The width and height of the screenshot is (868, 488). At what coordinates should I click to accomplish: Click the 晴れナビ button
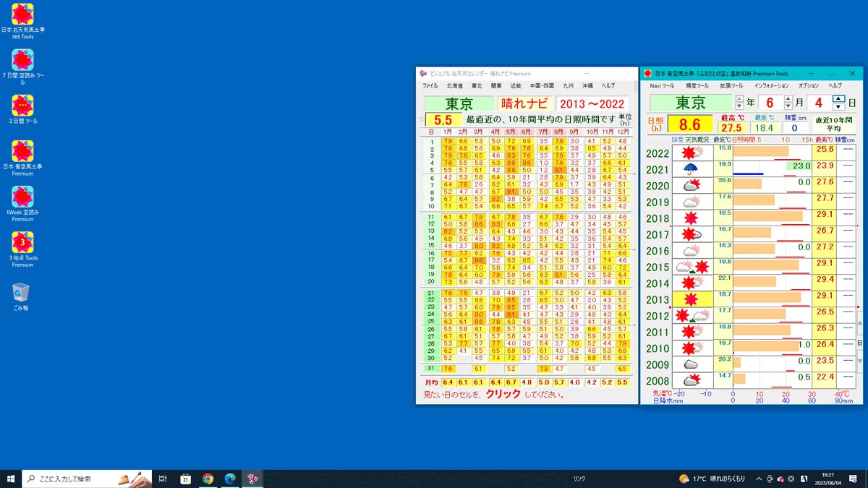[524, 103]
